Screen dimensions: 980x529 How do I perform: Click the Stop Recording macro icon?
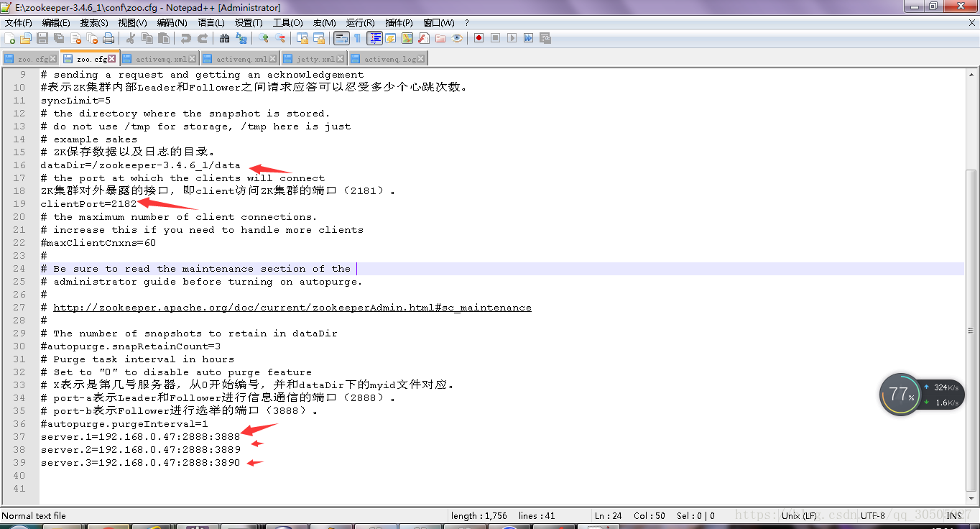495,38
